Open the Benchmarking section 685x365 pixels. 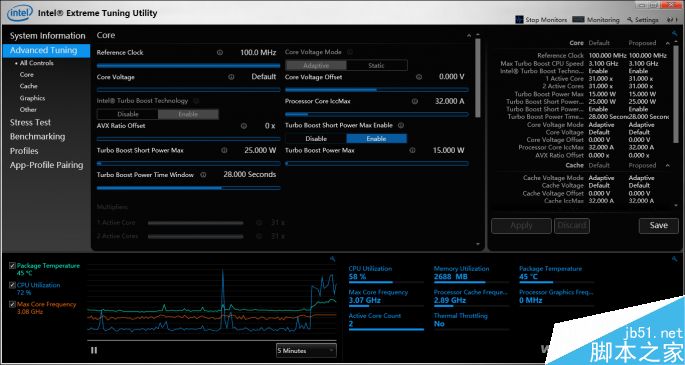[x=38, y=137]
